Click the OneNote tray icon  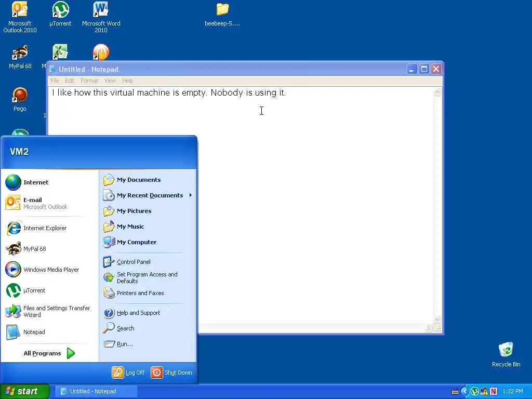[x=494, y=392]
